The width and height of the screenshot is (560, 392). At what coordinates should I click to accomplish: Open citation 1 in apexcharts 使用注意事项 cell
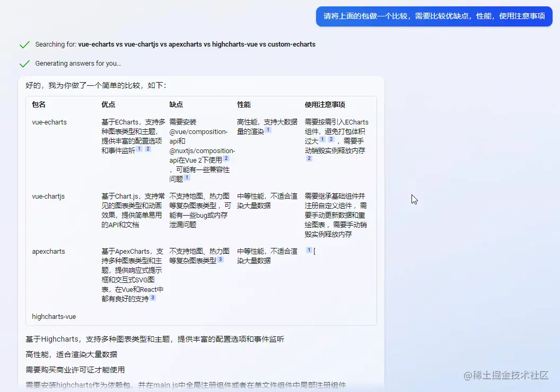tap(309, 250)
